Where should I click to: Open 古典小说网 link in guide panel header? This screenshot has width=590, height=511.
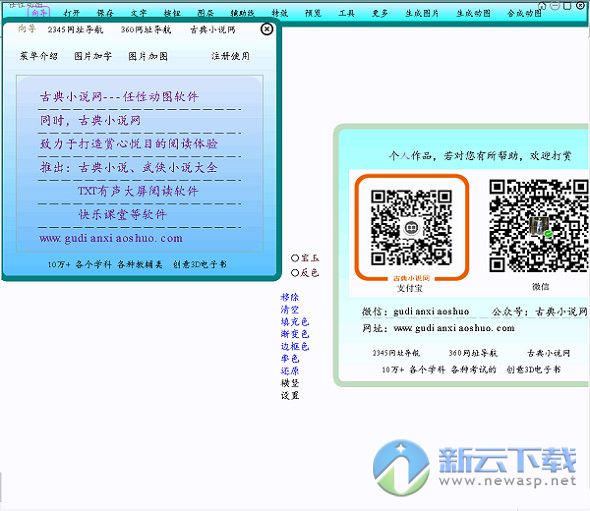tap(213, 29)
